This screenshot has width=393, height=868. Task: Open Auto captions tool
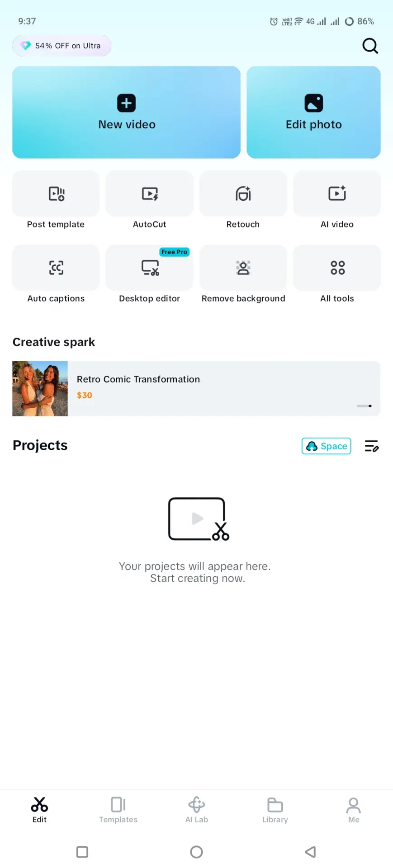56,268
